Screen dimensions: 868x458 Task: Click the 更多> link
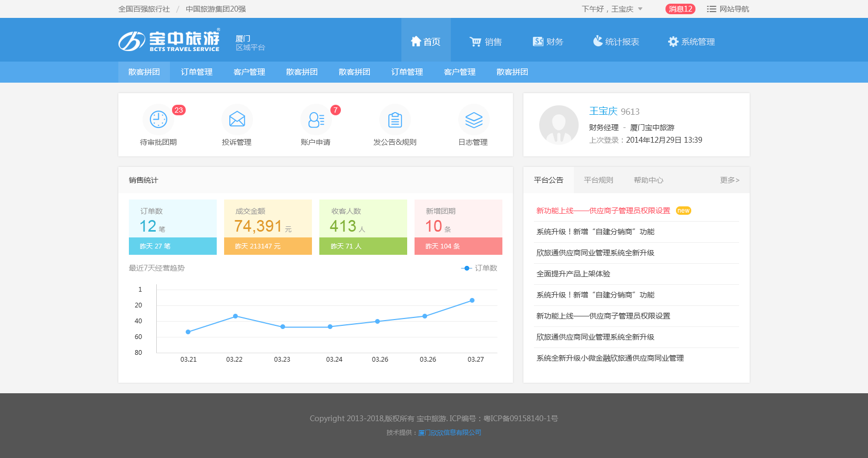pyautogui.click(x=730, y=180)
